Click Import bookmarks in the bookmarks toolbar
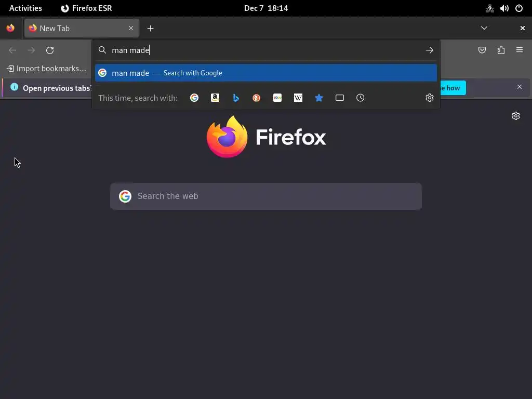The image size is (532, 399). tap(47, 69)
